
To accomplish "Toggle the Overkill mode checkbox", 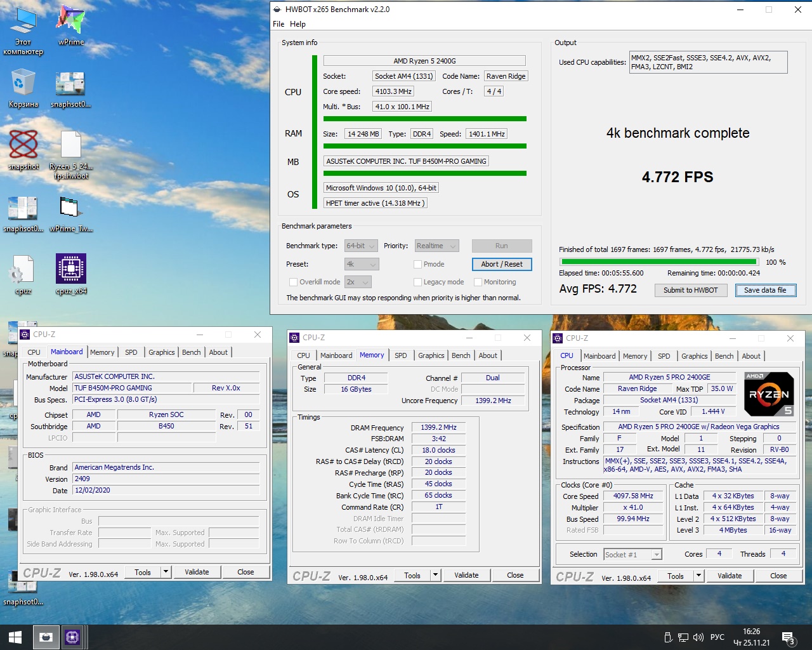I will (293, 282).
